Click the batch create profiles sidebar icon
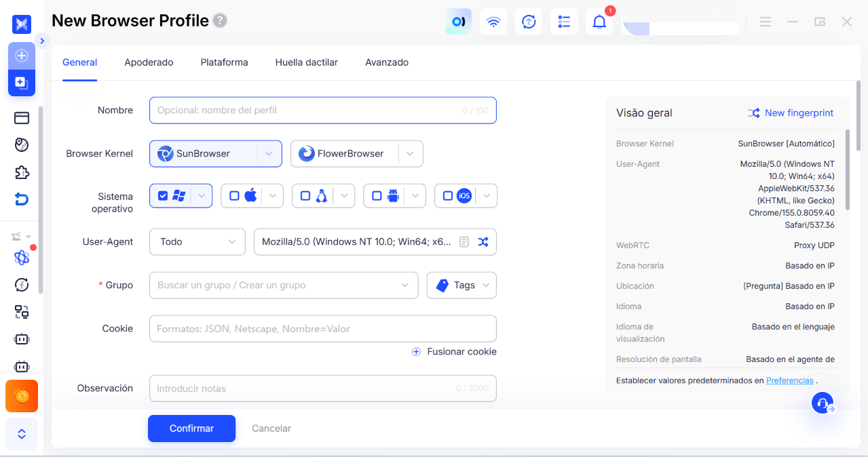This screenshot has height=457, width=868. click(22, 83)
